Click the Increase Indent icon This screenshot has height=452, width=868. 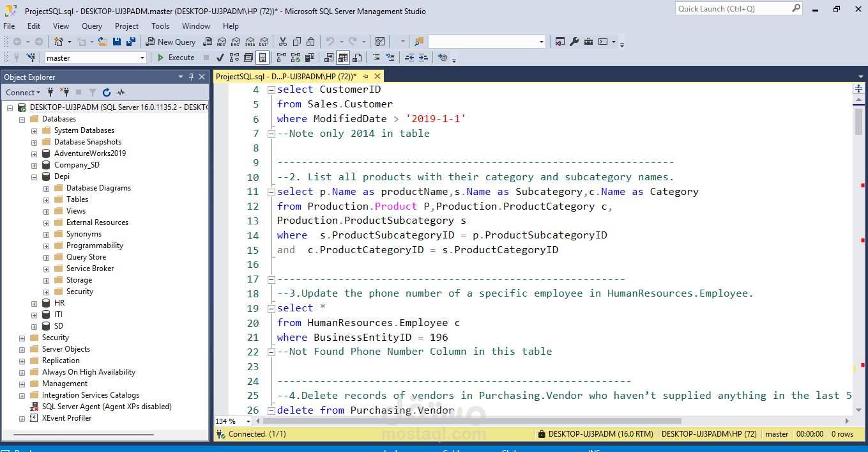point(424,58)
